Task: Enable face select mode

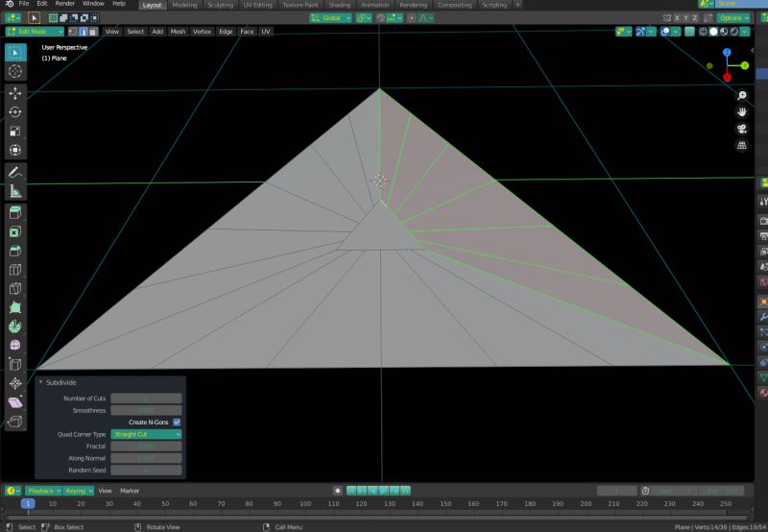Action: tap(93, 32)
